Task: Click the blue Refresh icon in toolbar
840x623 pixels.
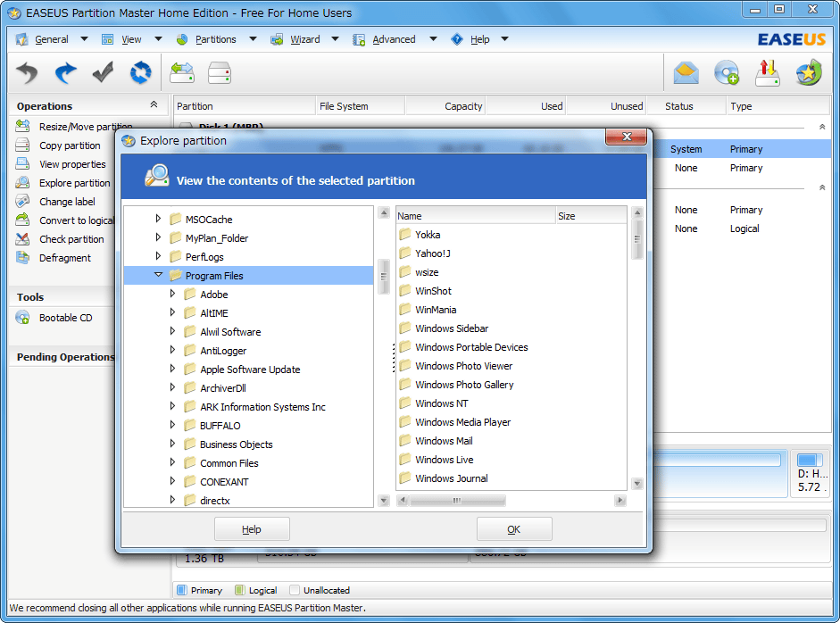Action: (140, 73)
